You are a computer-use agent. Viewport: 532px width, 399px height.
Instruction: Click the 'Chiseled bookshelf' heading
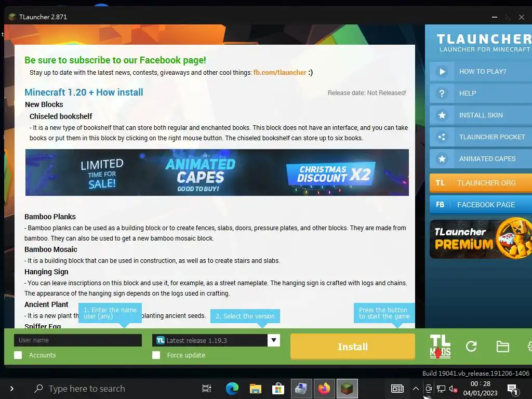[x=61, y=116]
